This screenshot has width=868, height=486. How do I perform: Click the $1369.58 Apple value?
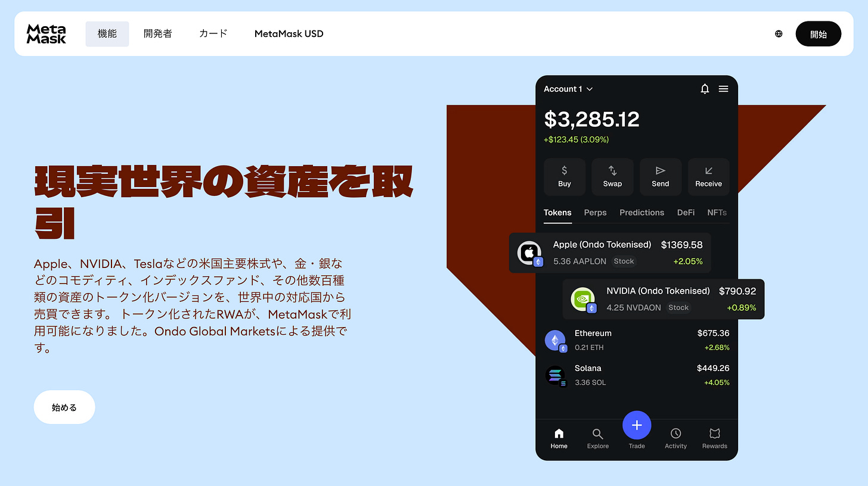(682, 245)
